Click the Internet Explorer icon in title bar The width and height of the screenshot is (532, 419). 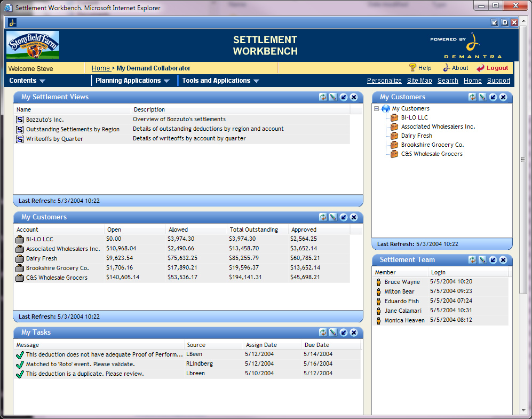(x=8, y=7)
